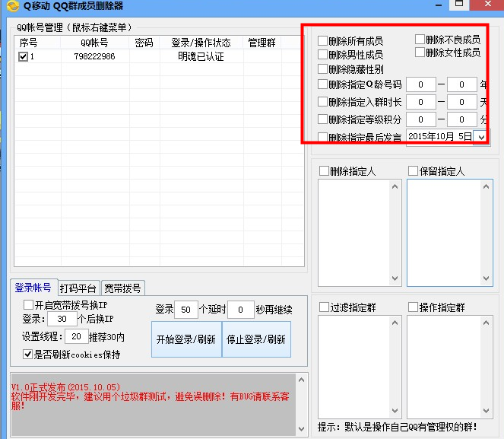Minimize the QQ群成员删除器 window
504x439 pixels.
pos(439,5)
